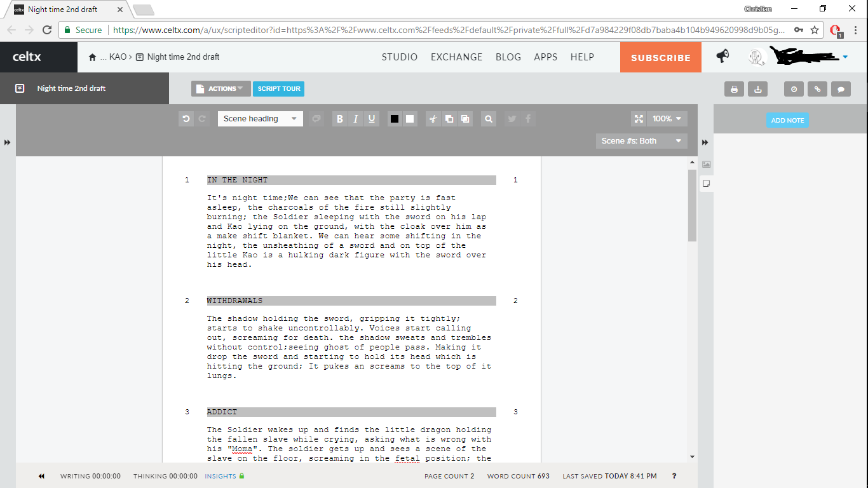
Task: Expand the 100% zoom dropdown
Action: 667,119
